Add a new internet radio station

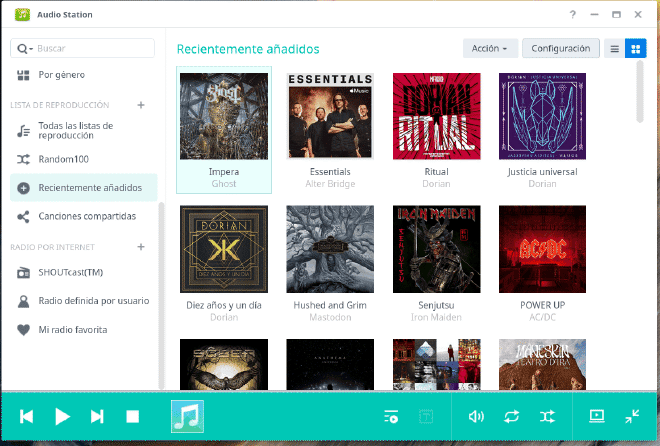(141, 247)
